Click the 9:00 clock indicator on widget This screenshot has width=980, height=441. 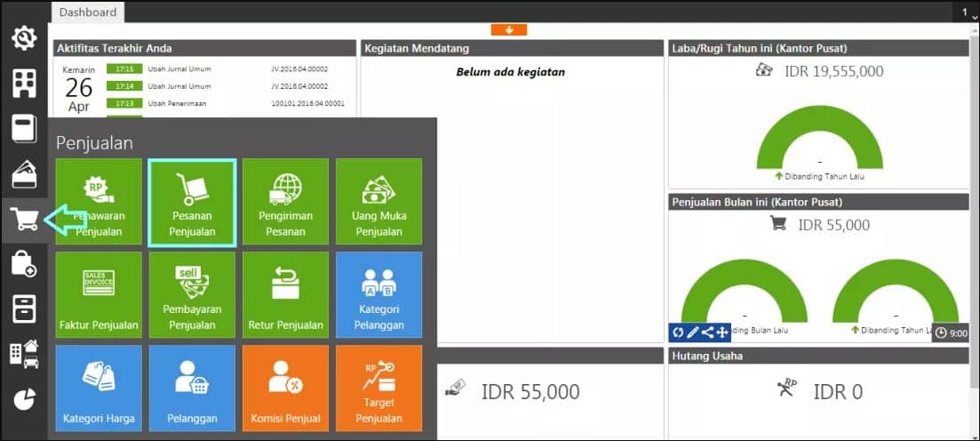[951, 333]
